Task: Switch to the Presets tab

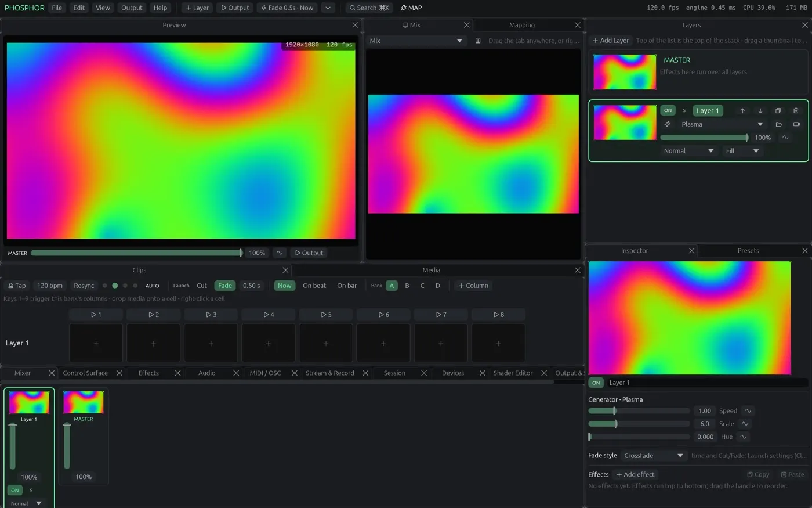Action: [748, 251]
